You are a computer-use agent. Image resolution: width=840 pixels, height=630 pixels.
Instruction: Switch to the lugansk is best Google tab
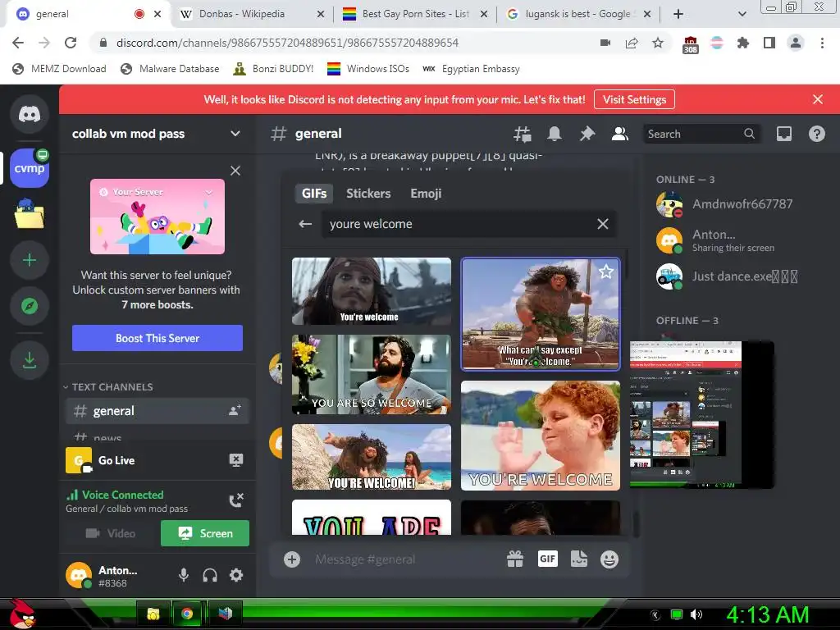point(577,14)
